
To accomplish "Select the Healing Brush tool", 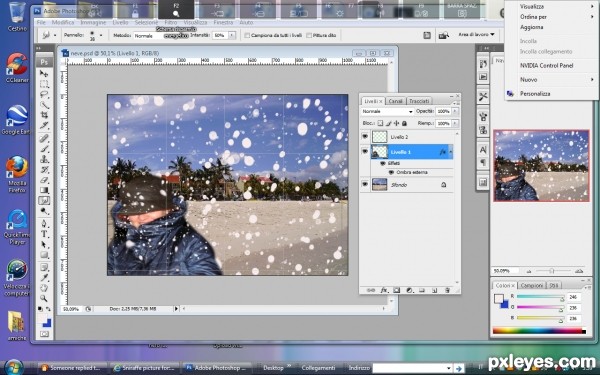I will [44, 138].
